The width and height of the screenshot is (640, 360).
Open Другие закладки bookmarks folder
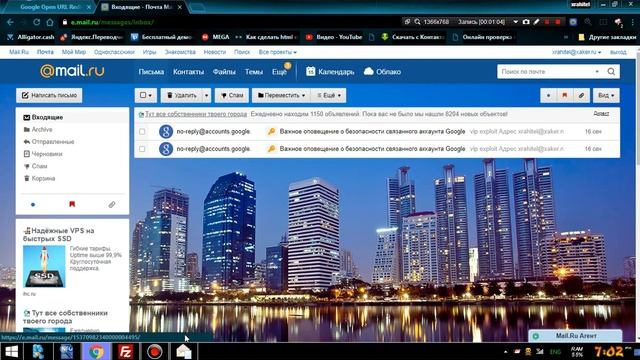click(x=607, y=37)
